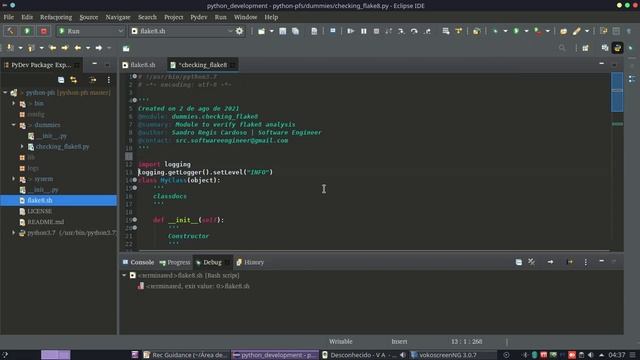Screen dimensions: 640x360
Task: Click the launch configuration gear icon
Action: point(240,31)
